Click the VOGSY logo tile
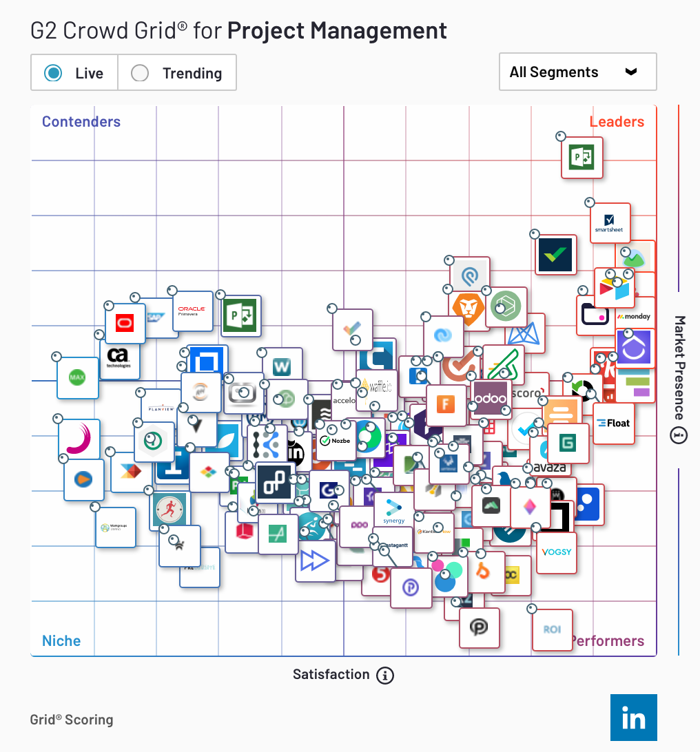This screenshot has height=752, width=700. click(x=557, y=552)
